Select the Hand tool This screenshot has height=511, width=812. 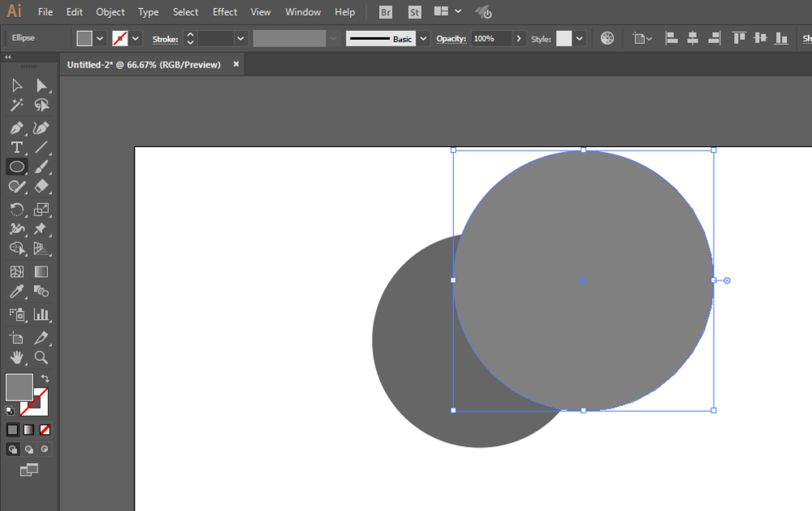click(16, 357)
